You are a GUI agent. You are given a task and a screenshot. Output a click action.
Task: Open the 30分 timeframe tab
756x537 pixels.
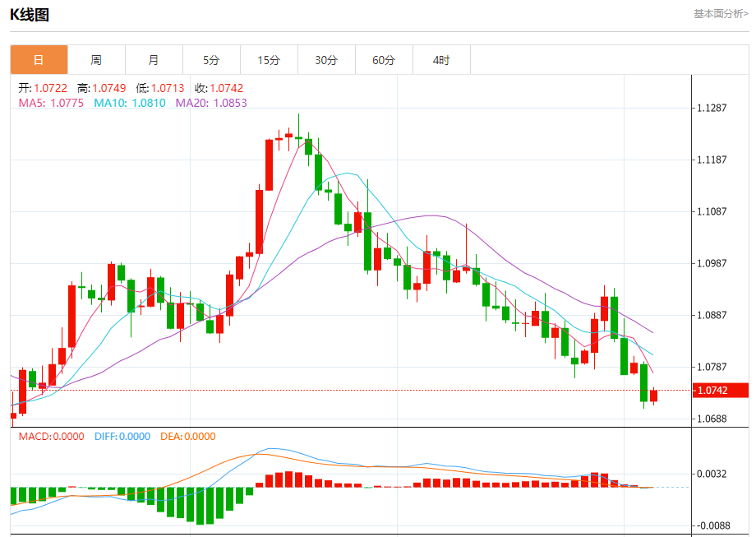[326, 60]
